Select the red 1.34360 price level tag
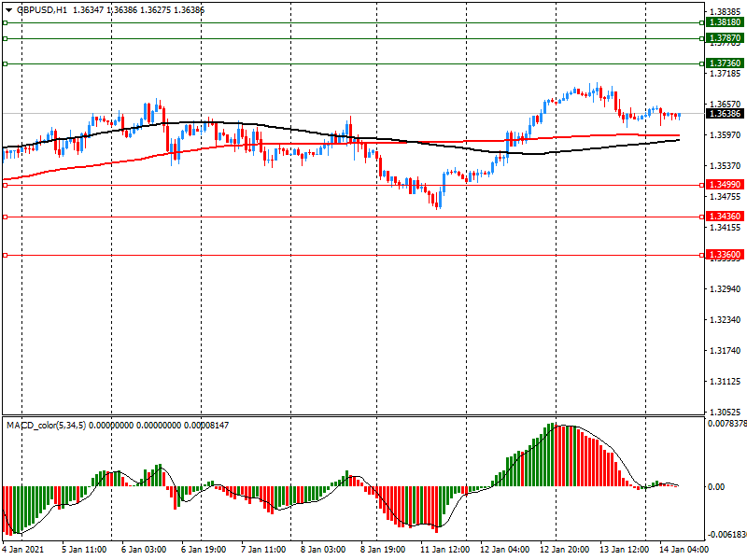 tap(725, 217)
